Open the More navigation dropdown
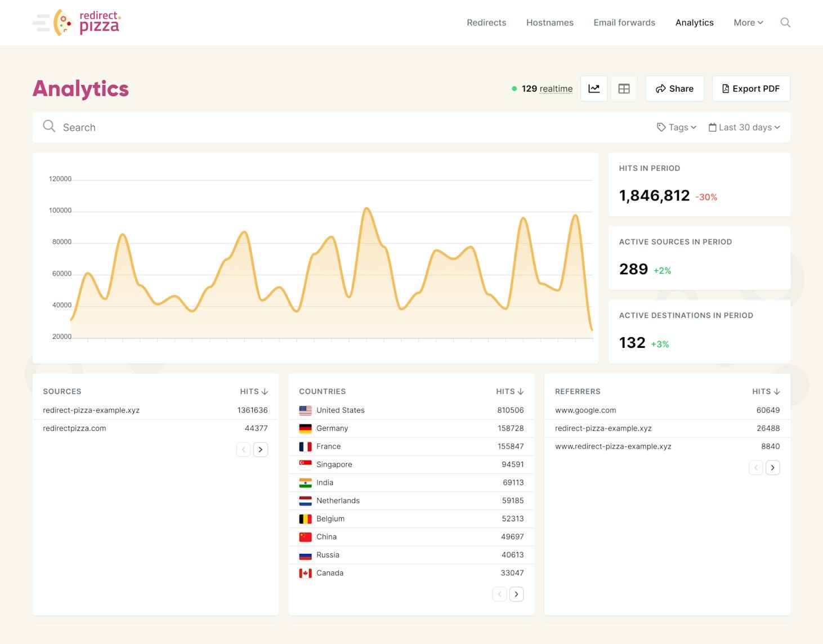 (748, 23)
